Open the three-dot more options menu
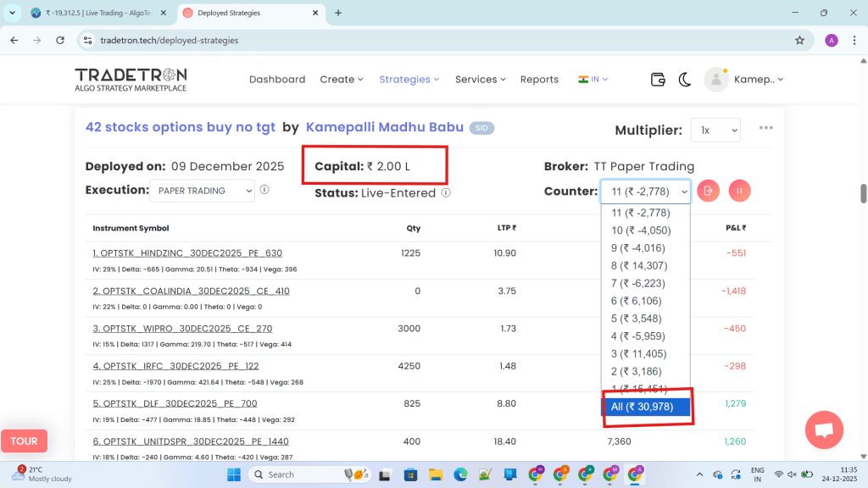 click(766, 128)
